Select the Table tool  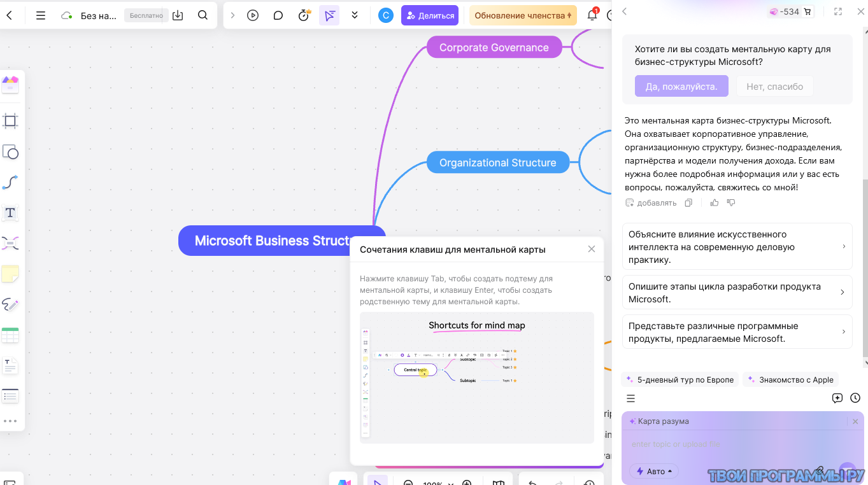point(10,335)
